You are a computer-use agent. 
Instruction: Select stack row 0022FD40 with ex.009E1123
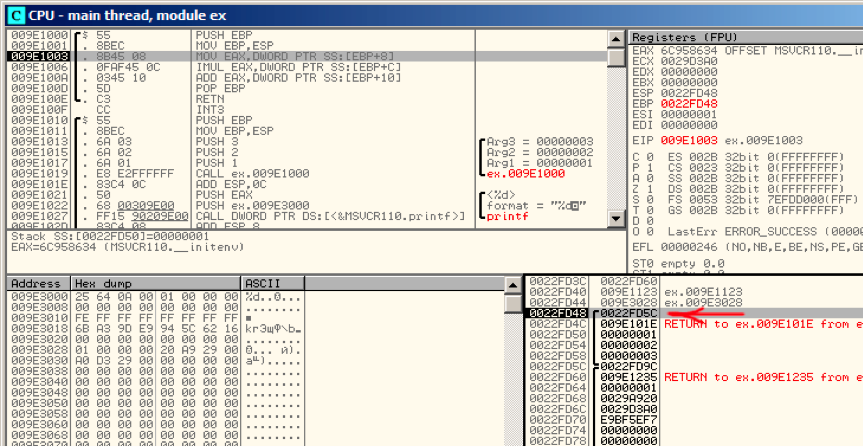[694, 292]
